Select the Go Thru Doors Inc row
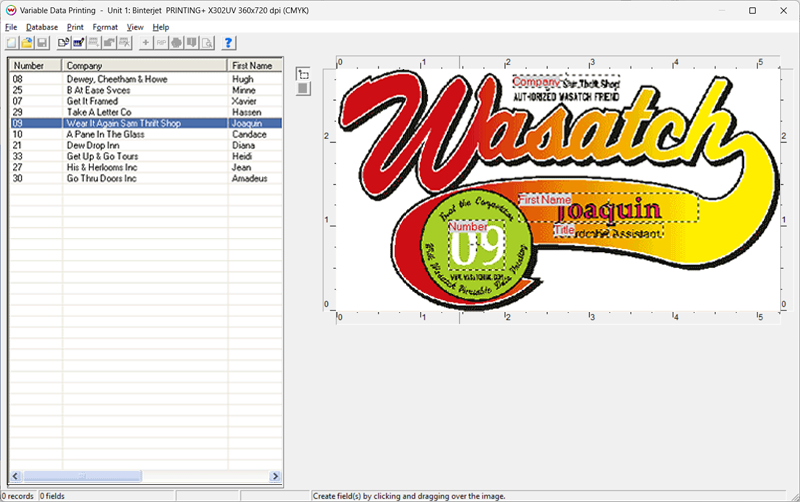The width and height of the screenshot is (800, 502). tap(146, 179)
